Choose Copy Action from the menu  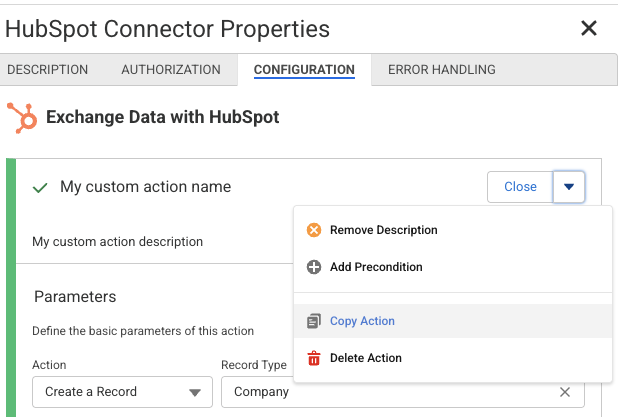362,321
